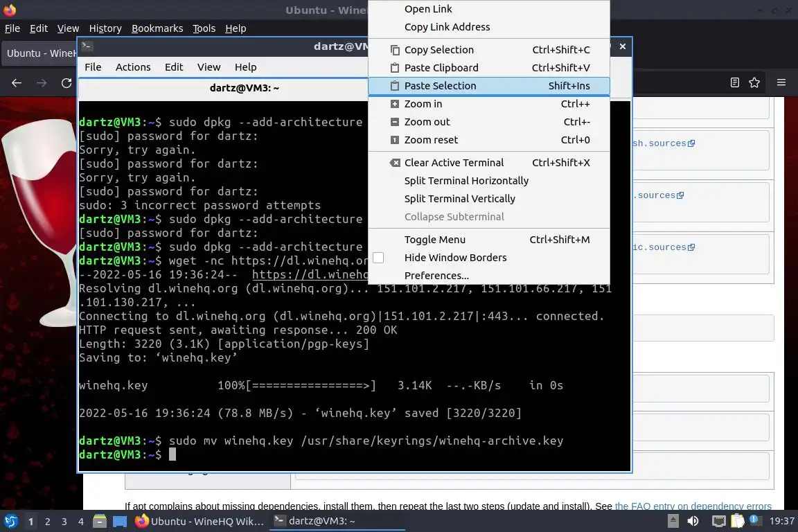Image resolution: width=798 pixels, height=532 pixels.
Task: Click the terminal window title icon
Action: (x=87, y=46)
